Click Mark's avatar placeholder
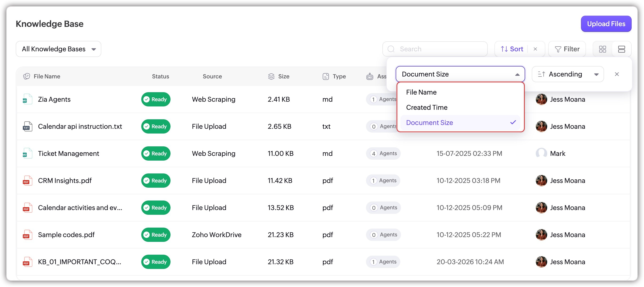The image size is (644, 287). click(x=541, y=153)
